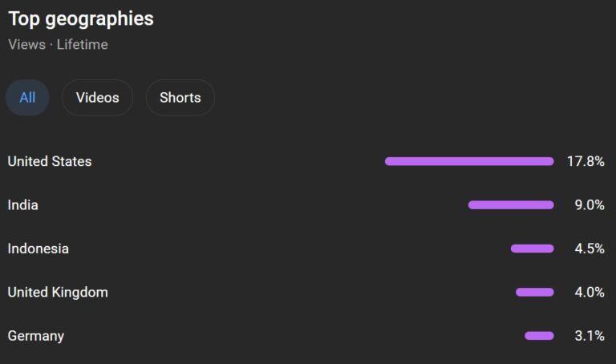Click the 4.5% value

[x=590, y=249]
